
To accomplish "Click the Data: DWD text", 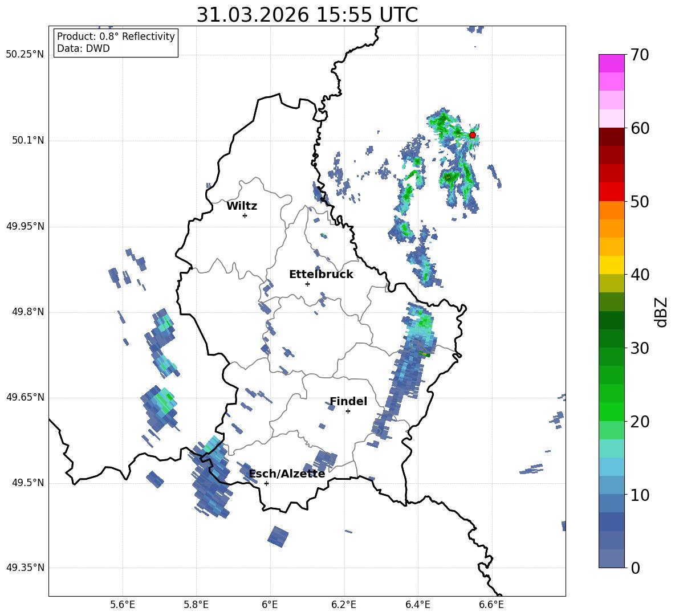I will tap(83, 48).
